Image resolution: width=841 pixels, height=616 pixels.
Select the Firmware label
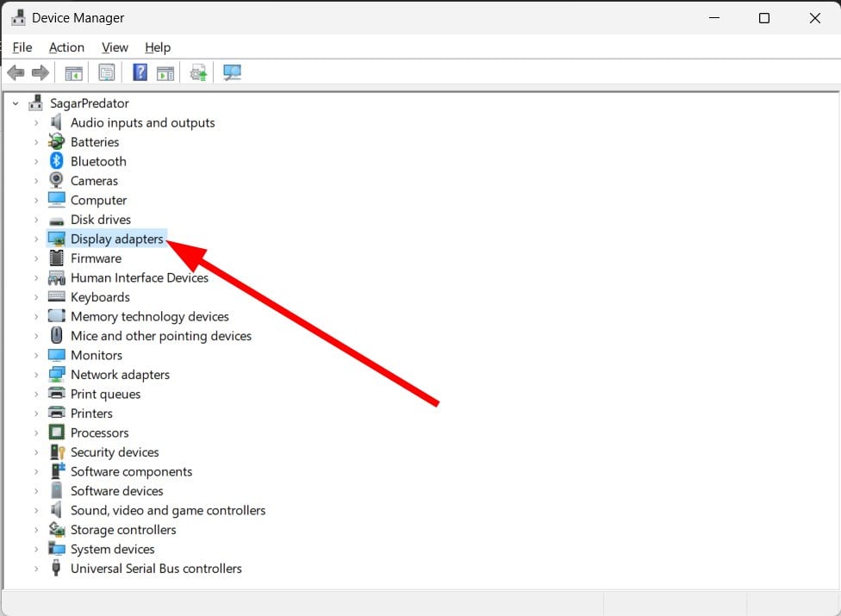click(x=96, y=258)
